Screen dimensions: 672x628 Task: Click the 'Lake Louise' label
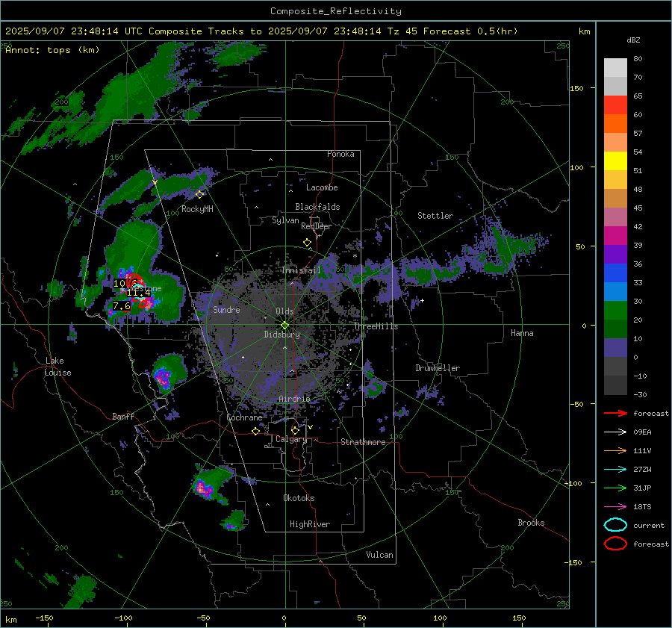tap(57, 367)
